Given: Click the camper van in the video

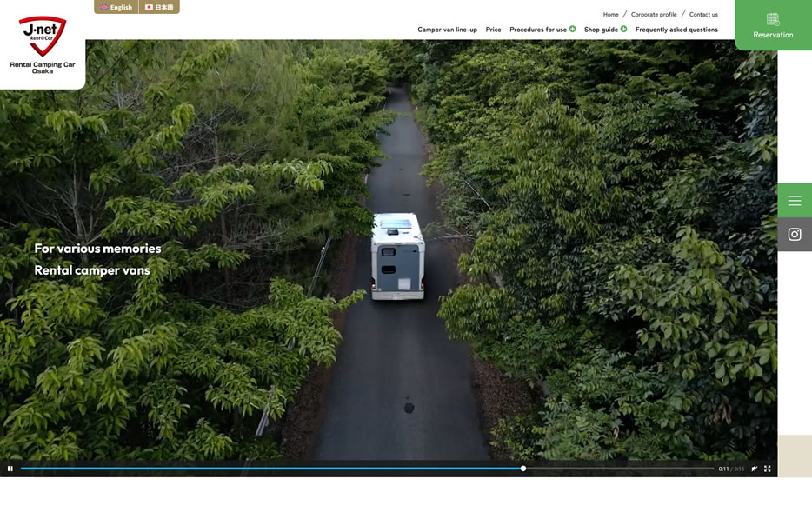Looking at the screenshot, I should tap(398, 256).
